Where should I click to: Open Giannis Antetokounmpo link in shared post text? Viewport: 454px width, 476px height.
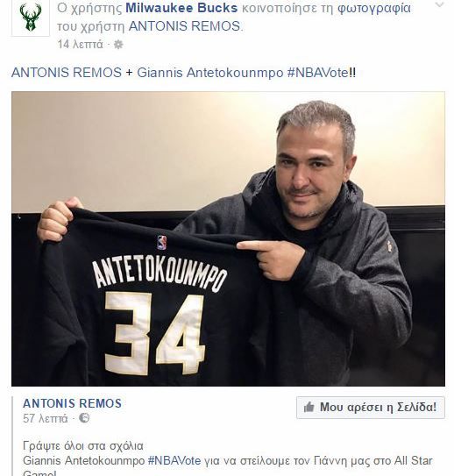coord(84,460)
